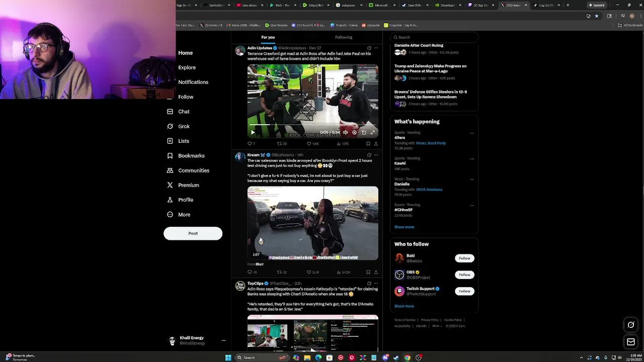Toggle picture-in-picture on the Adin video
The width and height of the screenshot is (644, 362).
364,132
